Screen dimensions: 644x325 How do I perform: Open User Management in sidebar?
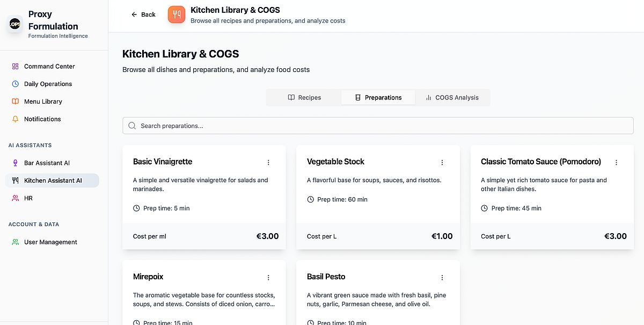[50, 242]
